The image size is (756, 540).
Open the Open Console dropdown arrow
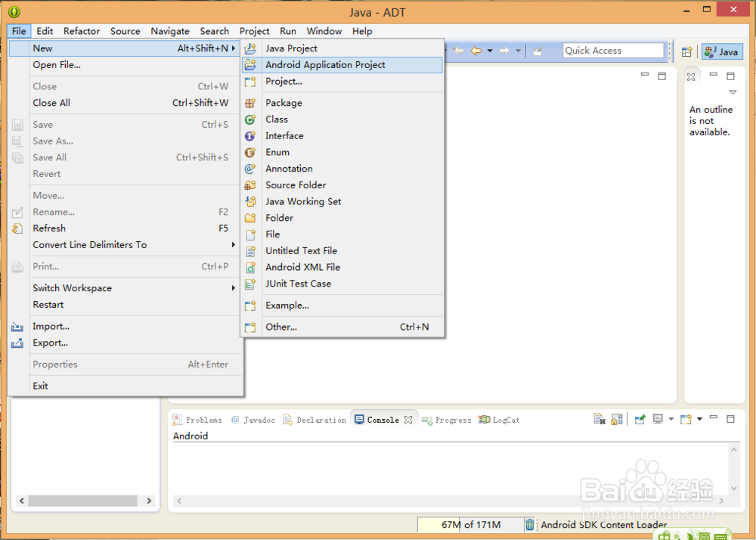coord(699,419)
